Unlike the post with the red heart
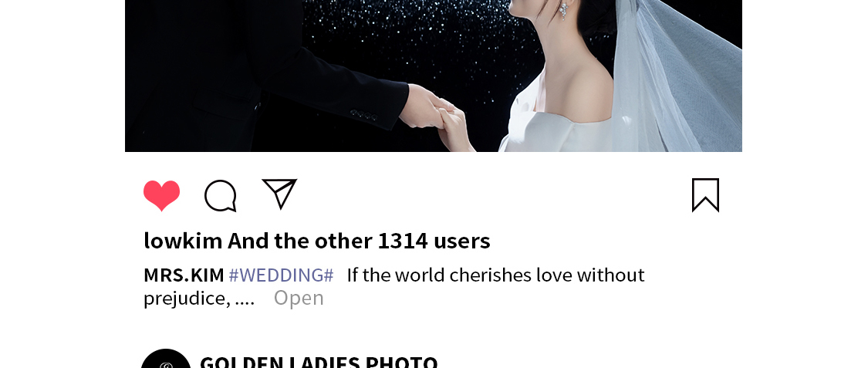868x368 pixels. pyautogui.click(x=162, y=195)
